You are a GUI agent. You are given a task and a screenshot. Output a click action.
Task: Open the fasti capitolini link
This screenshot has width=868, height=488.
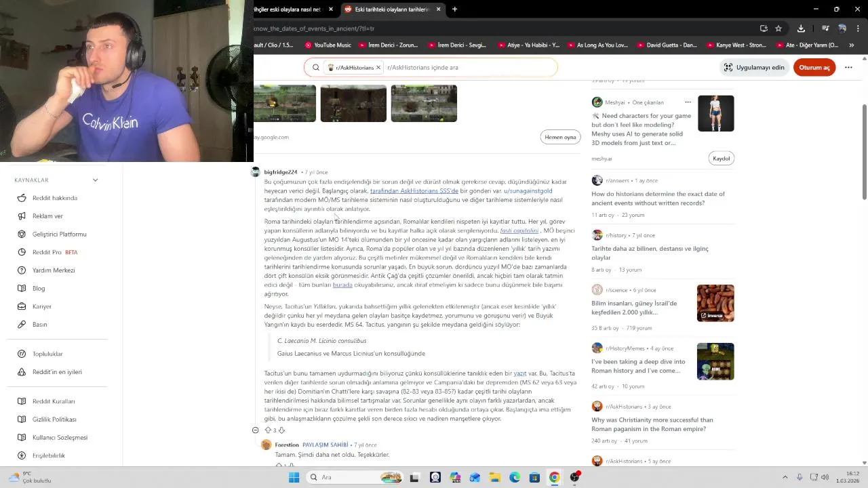point(519,230)
